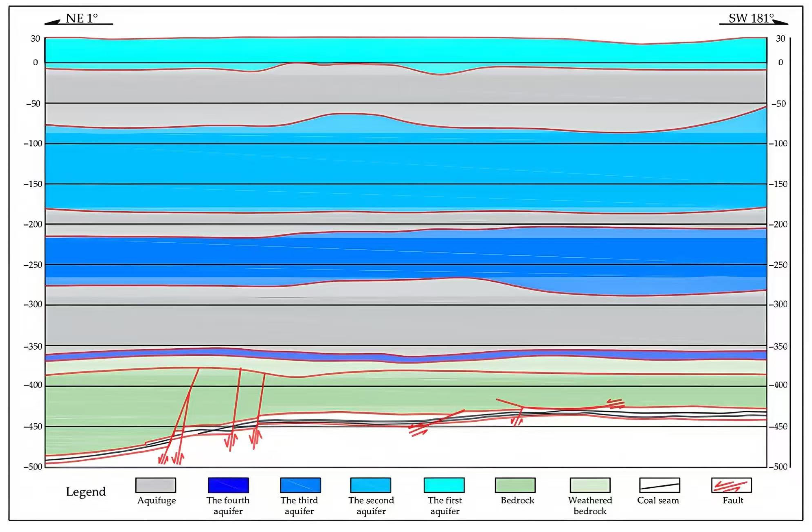Viewport: 812px width, 532px height.
Task: Click the leftmost fault arrow pair at the bottom
Action: (x=164, y=459)
